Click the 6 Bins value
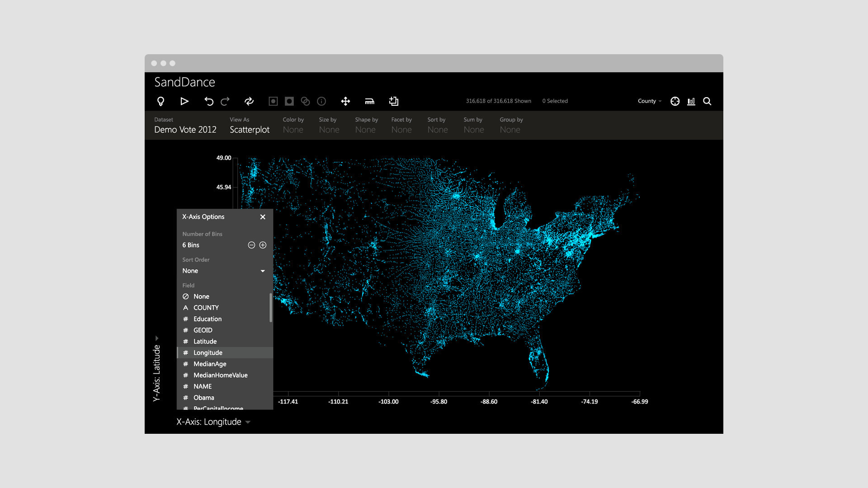 tap(191, 245)
